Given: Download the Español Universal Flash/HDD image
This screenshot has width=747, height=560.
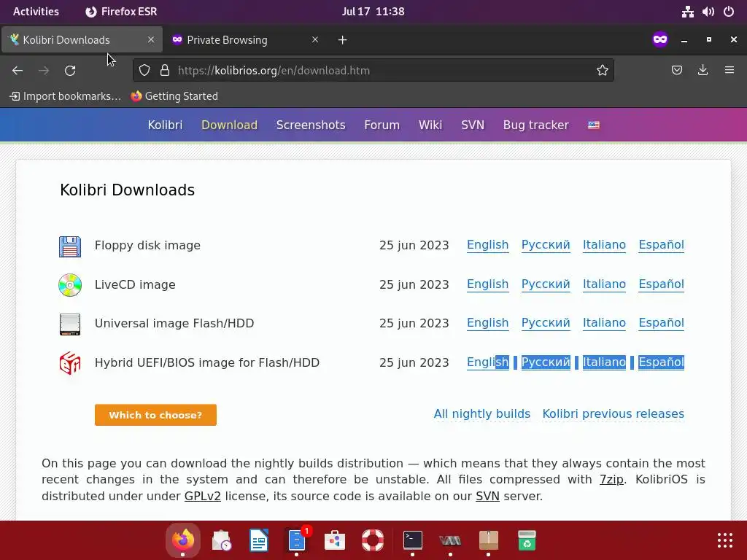Looking at the screenshot, I should [x=661, y=323].
